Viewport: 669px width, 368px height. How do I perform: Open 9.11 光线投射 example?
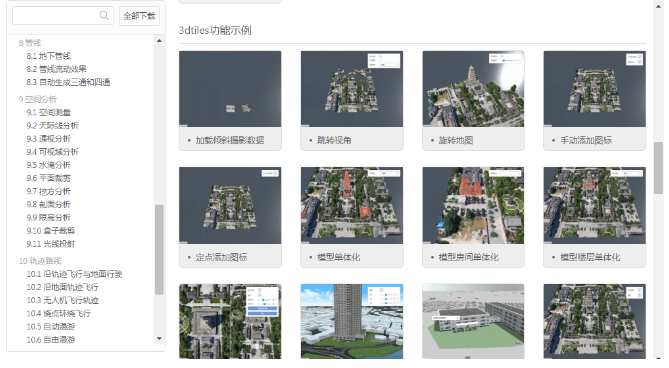50,244
